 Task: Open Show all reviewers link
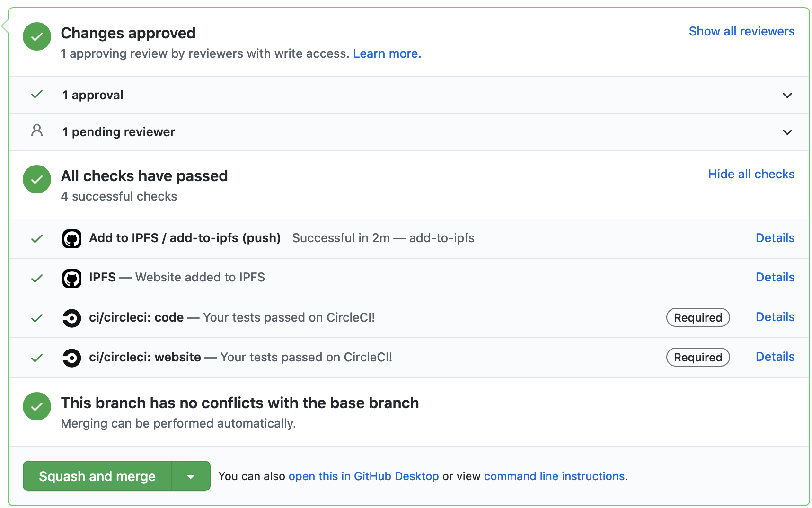pyautogui.click(x=741, y=31)
